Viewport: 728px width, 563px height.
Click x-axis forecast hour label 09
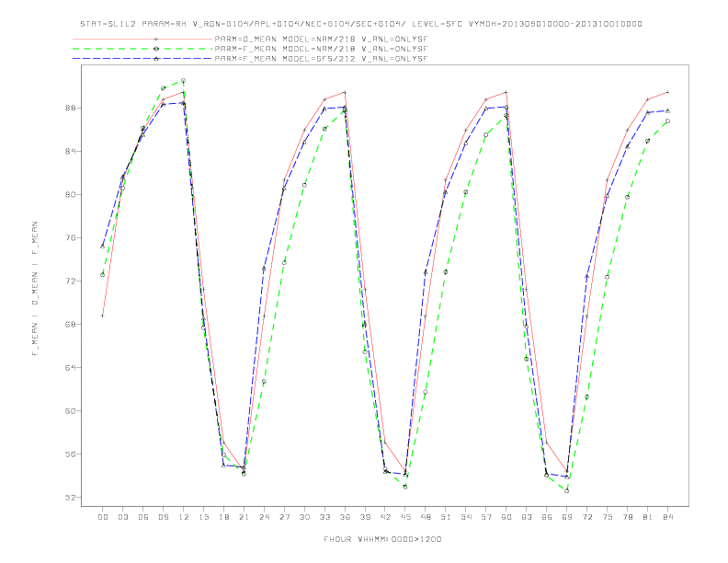(x=164, y=517)
